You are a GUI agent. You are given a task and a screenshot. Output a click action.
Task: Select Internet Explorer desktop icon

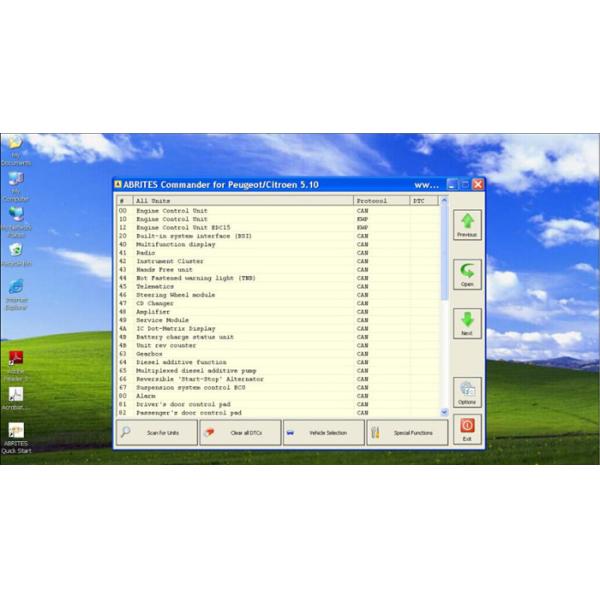tap(16, 292)
